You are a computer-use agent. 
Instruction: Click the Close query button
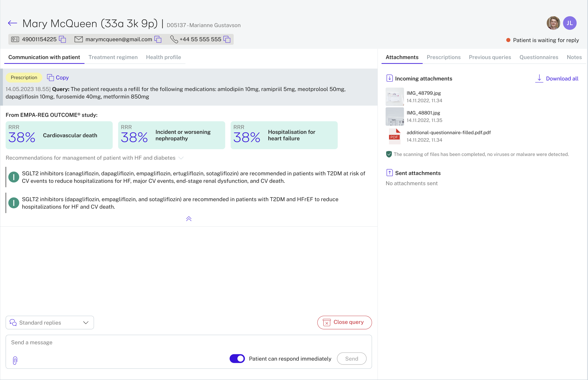click(344, 322)
